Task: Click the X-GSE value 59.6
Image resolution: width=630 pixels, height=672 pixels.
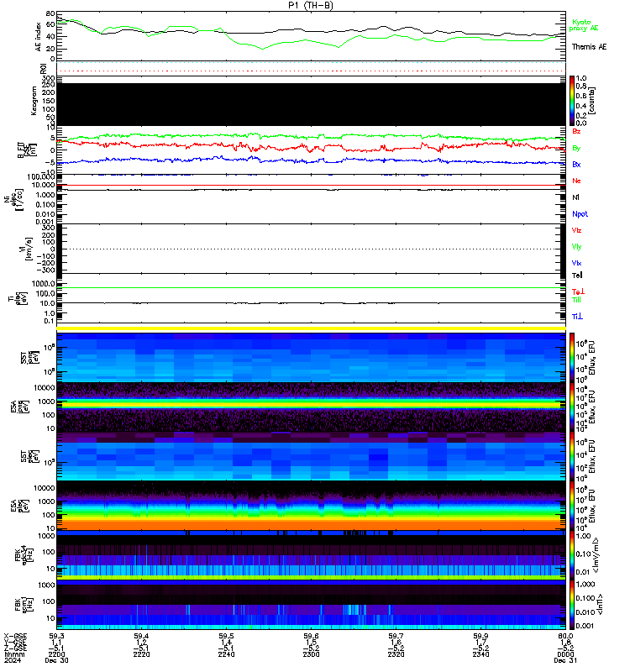Action: point(311,636)
